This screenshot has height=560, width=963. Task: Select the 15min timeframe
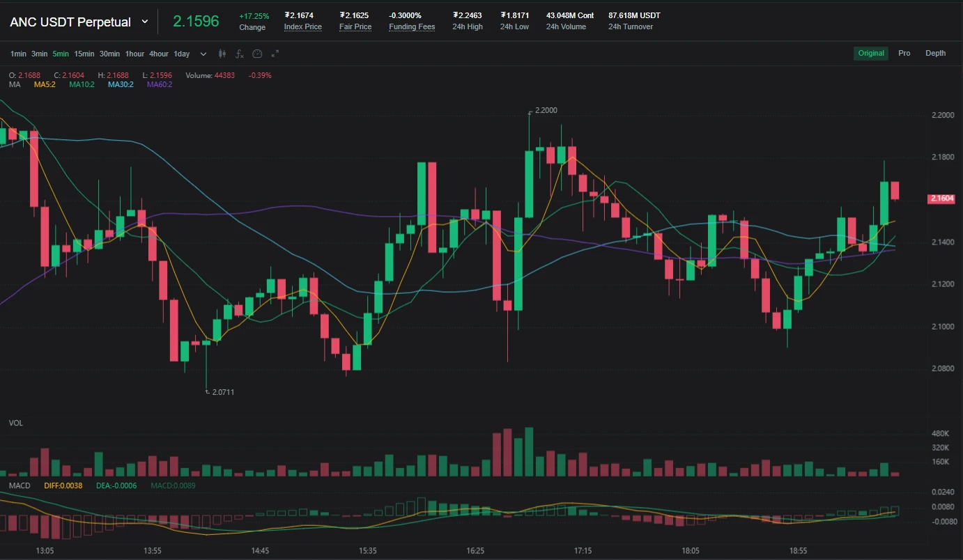tap(84, 54)
